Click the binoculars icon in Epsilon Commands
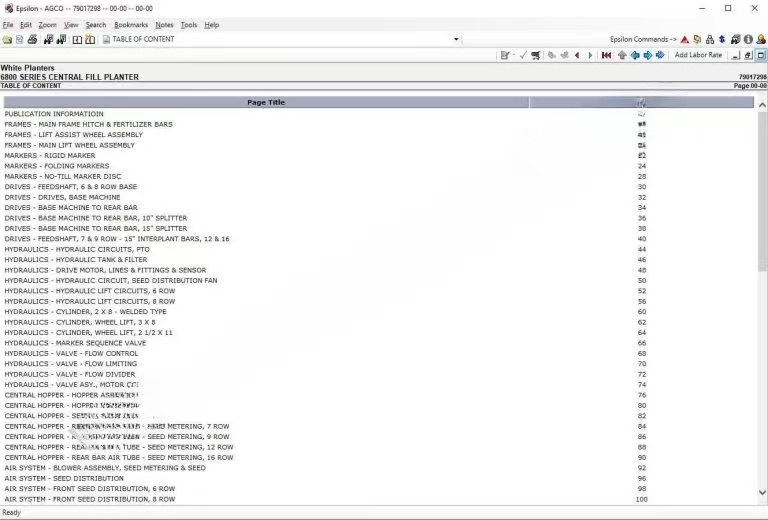 click(x=735, y=40)
